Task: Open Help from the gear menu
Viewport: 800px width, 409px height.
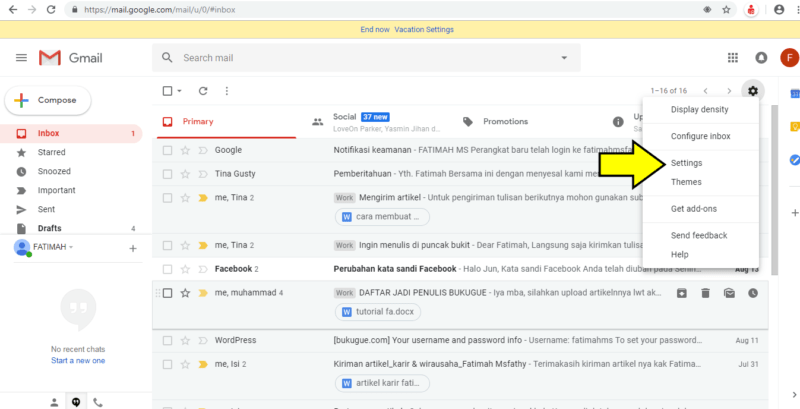Action: 680,254
